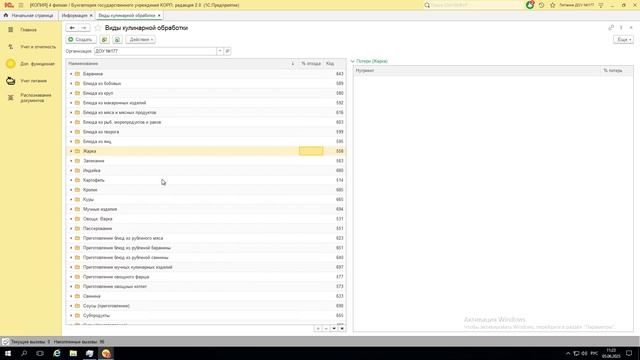Click the create group icon next to Создать
640x360 pixels.
click(104, 40)
